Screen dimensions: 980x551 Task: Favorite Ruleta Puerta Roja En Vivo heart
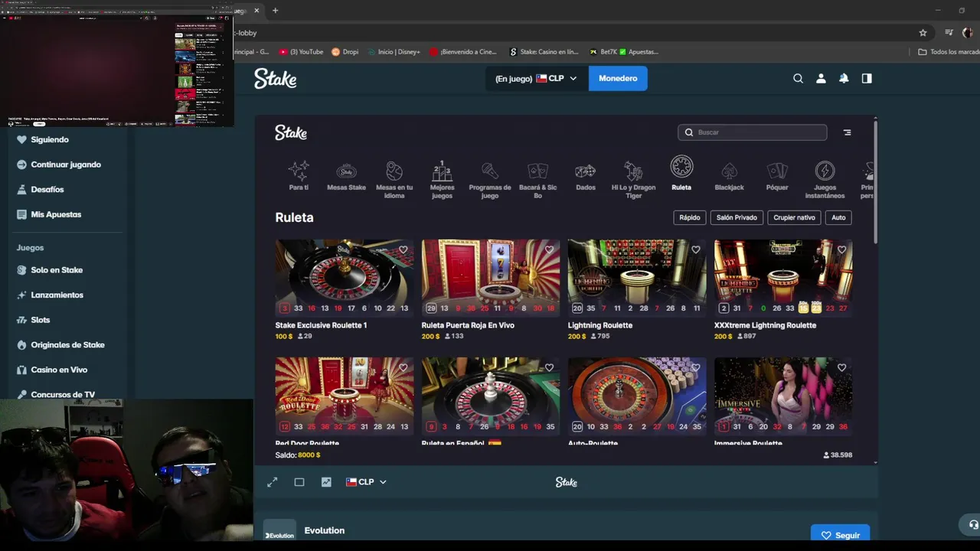549,249
